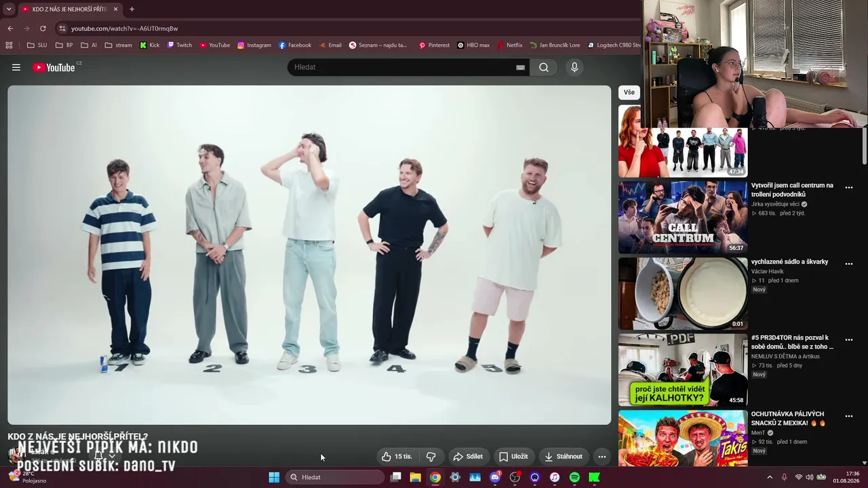
Task: Open volume control in system tray
Action: point(809,477)
